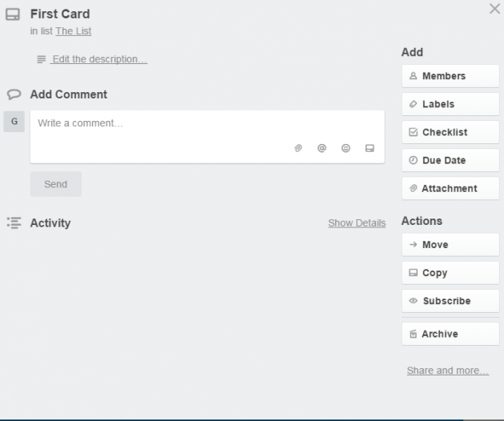Open the Labels picker
This screenshot has width=504, height=421.
point(450,104)
